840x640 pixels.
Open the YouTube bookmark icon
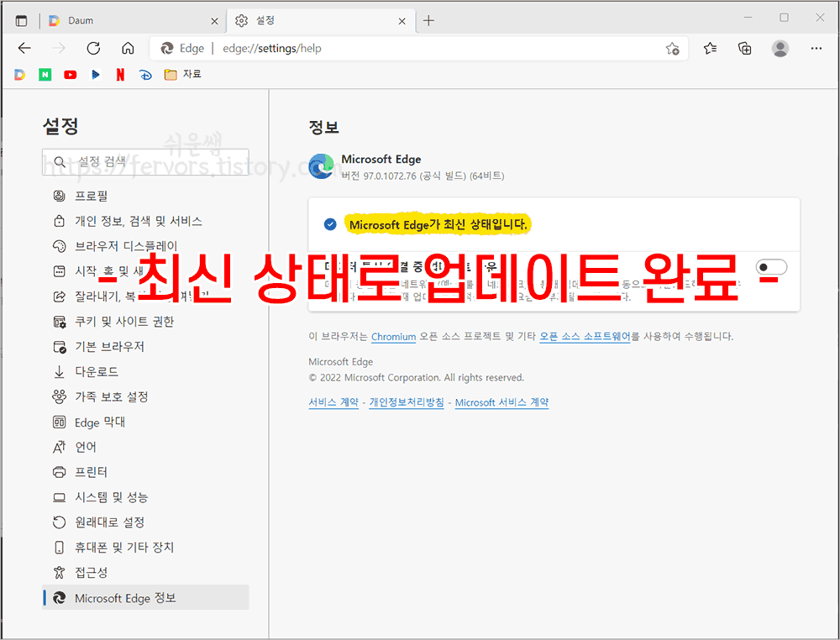coord(71,75)
